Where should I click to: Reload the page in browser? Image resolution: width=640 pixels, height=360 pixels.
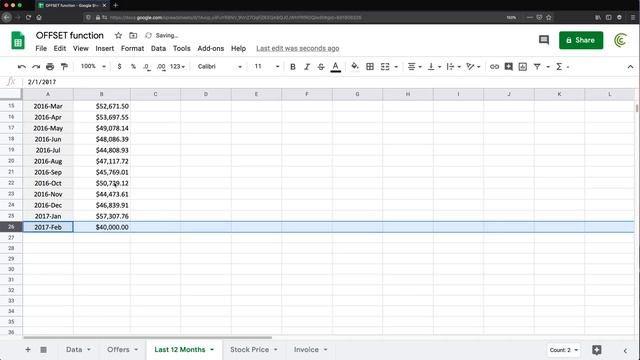(x=28, y=18)
